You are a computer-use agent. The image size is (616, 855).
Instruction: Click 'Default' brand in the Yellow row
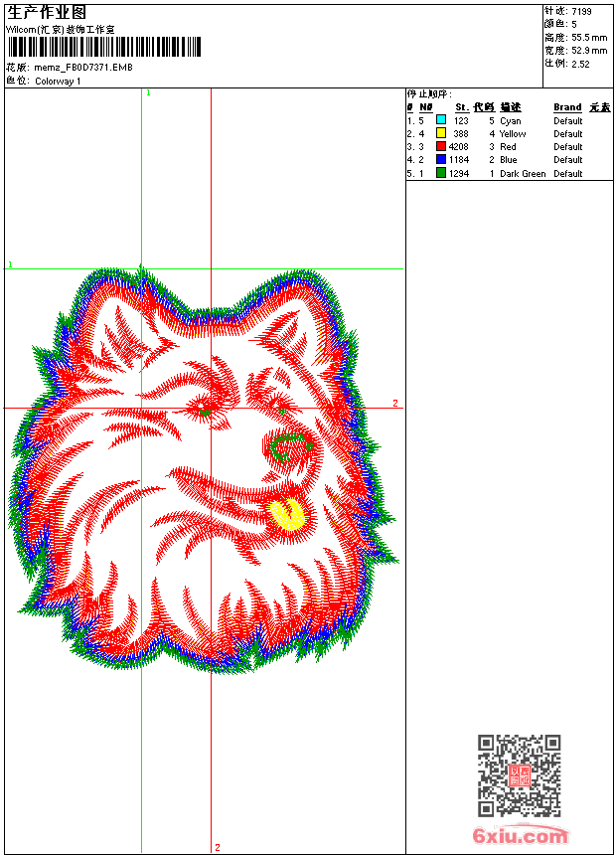point(567,134)
